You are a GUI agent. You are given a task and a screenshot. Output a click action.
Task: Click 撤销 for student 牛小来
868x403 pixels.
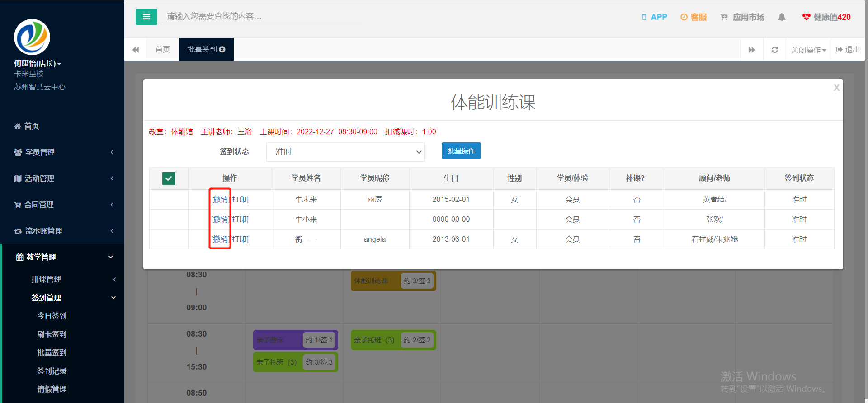click(221, 219)
